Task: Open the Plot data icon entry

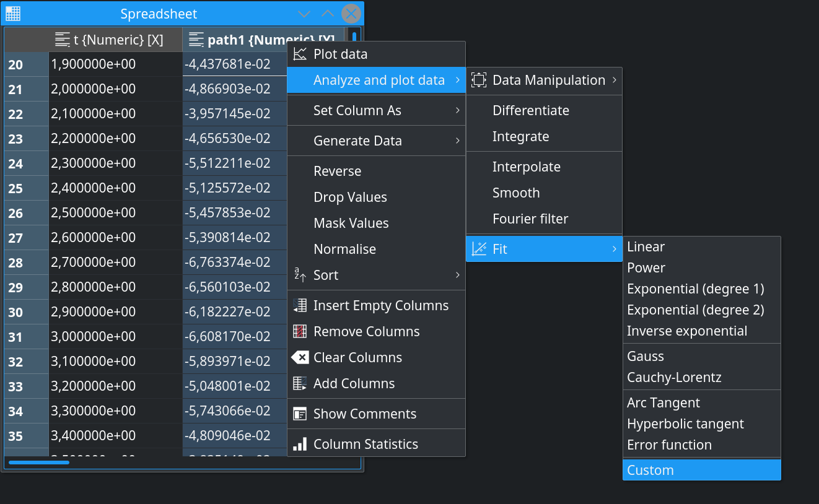Action: 300,54
